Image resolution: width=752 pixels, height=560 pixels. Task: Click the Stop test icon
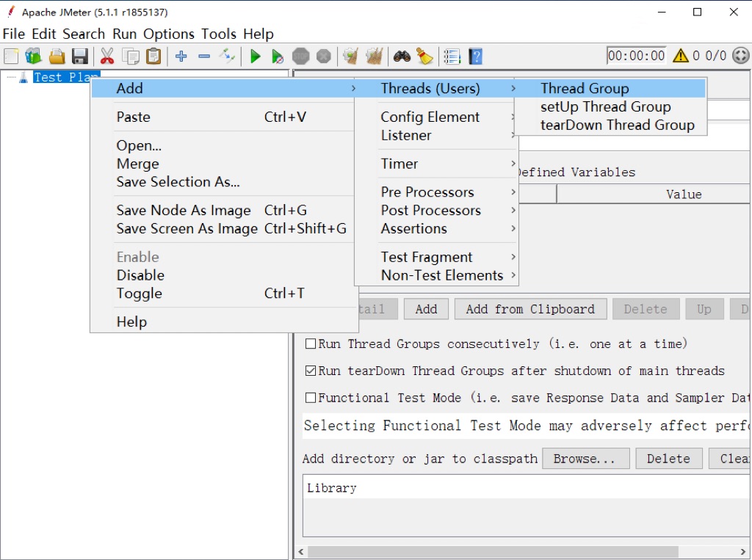pyautogui.click(x=300, y=56)
